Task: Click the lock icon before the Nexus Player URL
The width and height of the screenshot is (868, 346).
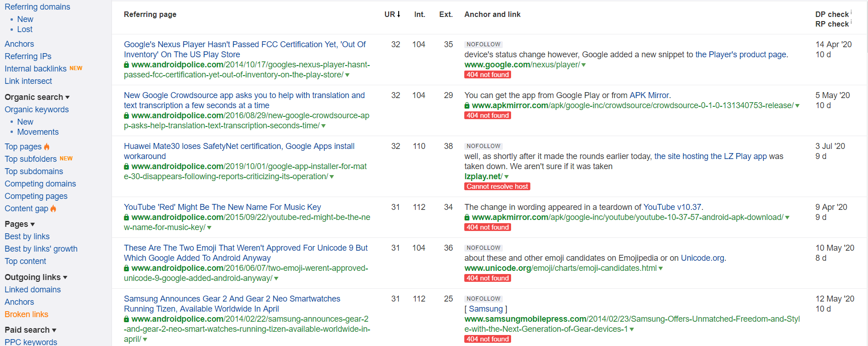Action: coord(127,65)
